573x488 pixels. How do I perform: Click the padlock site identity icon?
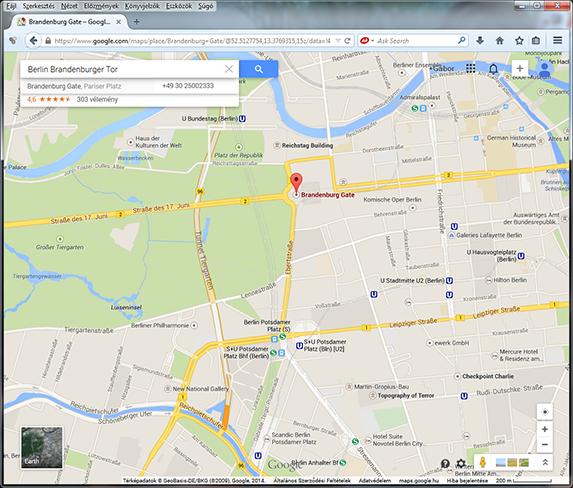click(48, 41)
